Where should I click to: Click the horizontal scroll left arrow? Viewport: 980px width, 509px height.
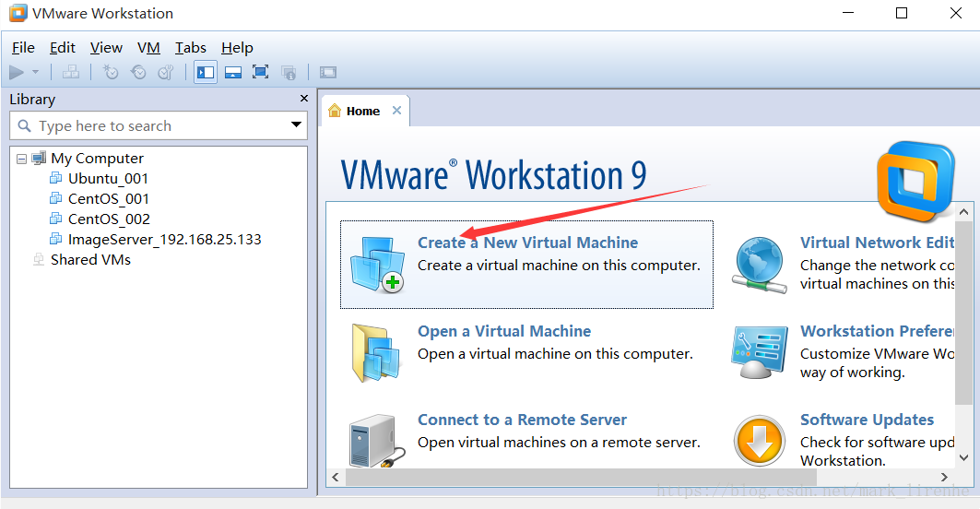click(336, 477)
